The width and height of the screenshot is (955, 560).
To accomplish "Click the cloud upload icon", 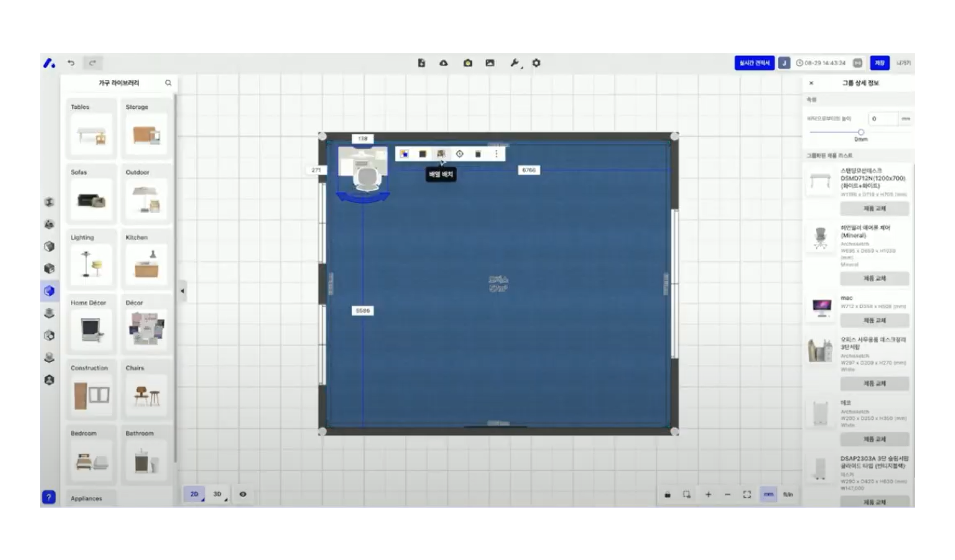I will point(444,63).
